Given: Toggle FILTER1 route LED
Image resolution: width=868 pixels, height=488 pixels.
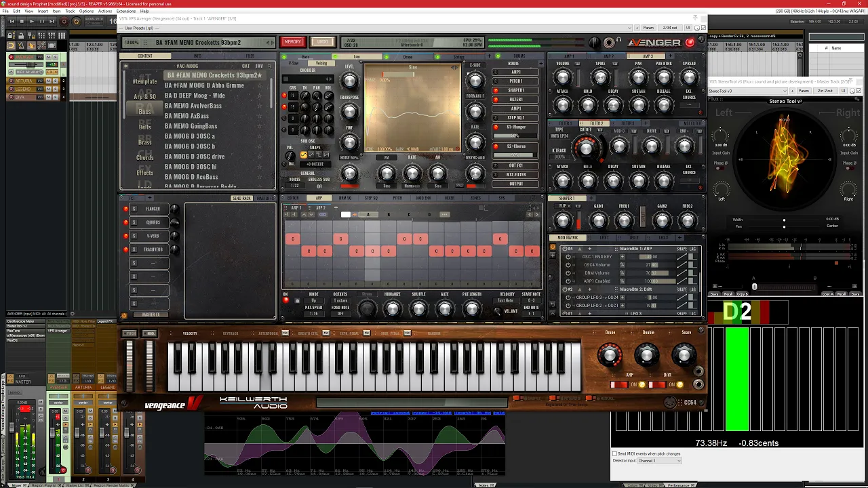Looking at the screenshot, I should point(496,100).
